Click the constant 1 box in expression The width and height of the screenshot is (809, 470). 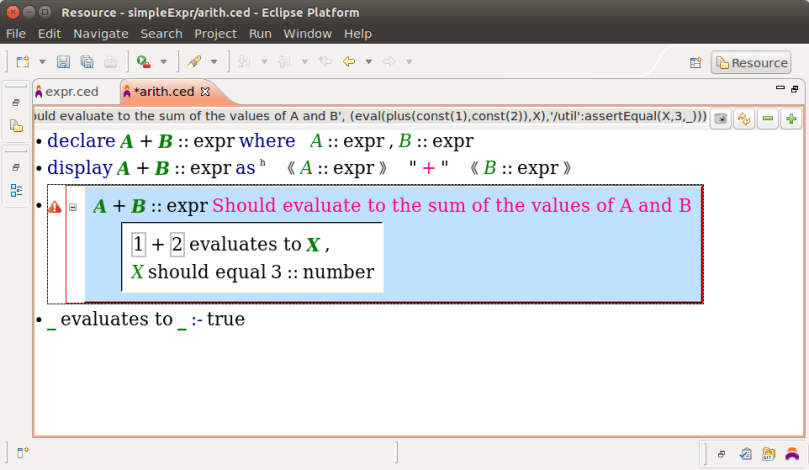(x=139, y=244)
